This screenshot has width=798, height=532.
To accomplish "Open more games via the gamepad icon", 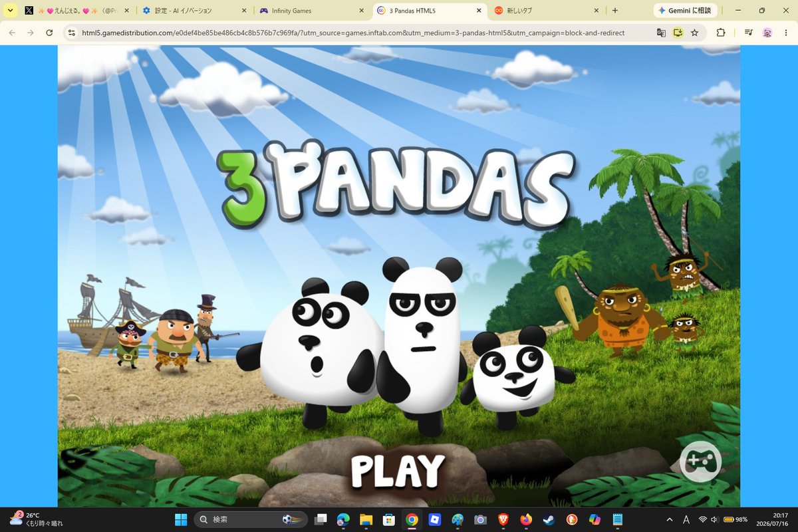I will tap(700, 461).
